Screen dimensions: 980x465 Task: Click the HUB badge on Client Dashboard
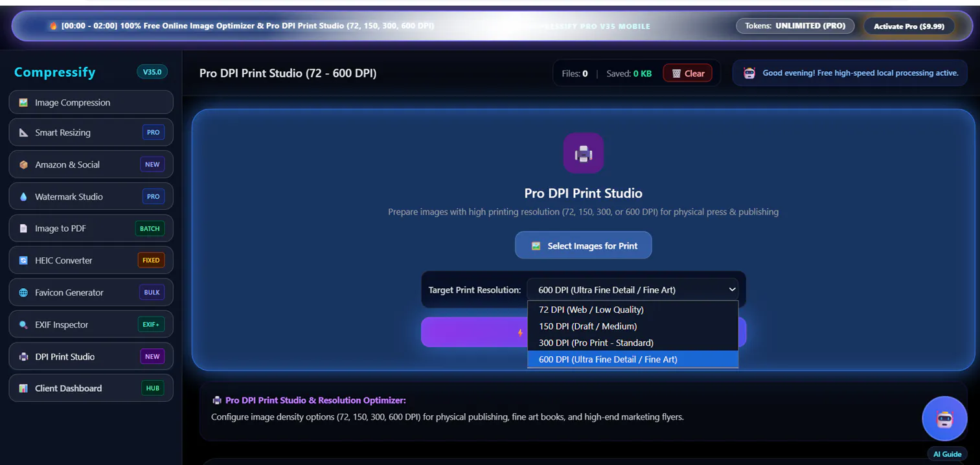click(x=152, y=389)
